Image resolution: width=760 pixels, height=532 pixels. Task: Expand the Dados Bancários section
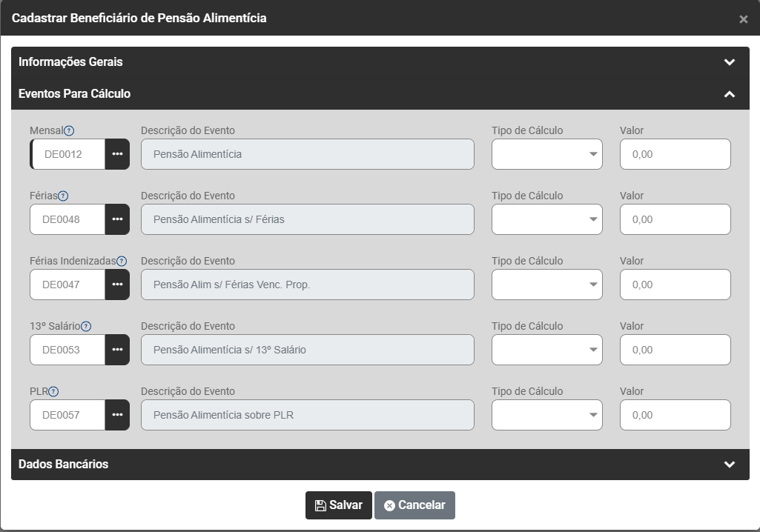(730, 465)
